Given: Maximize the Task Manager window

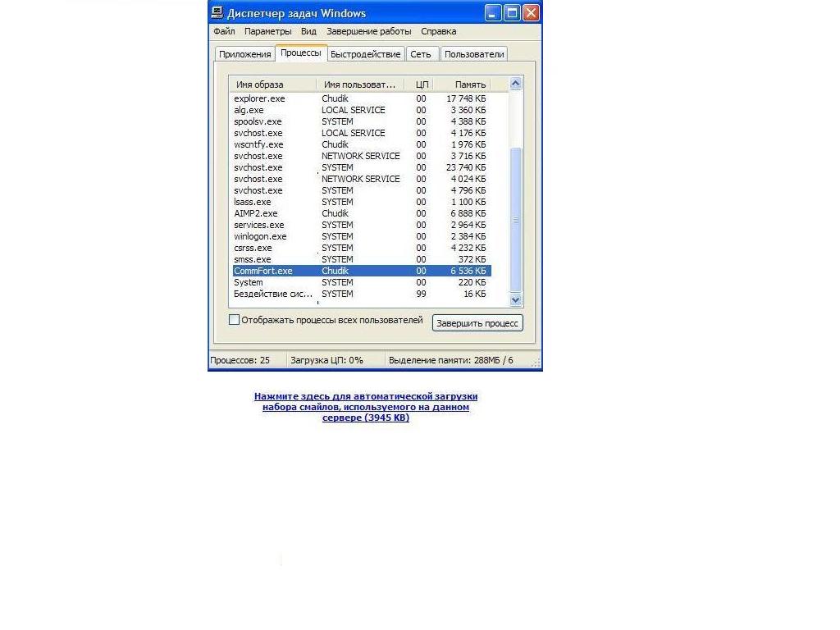Looking at the screenshot, I should 512,13.
